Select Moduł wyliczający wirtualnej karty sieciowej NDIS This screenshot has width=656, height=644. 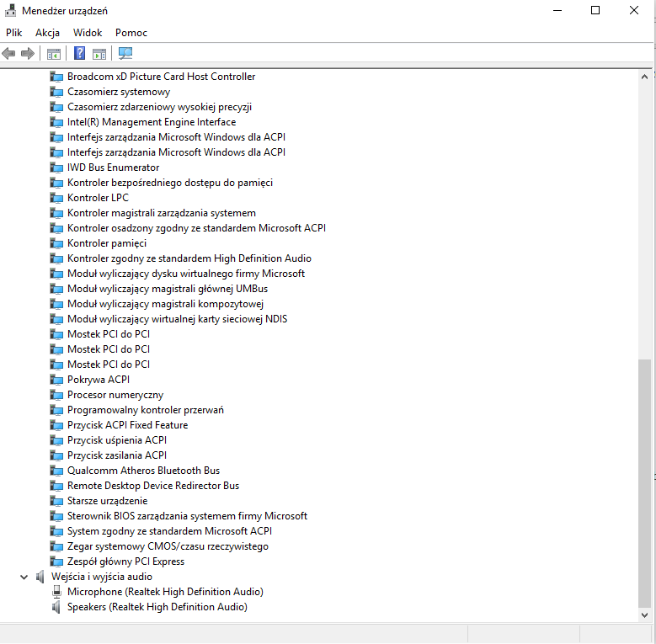point(177,319)
